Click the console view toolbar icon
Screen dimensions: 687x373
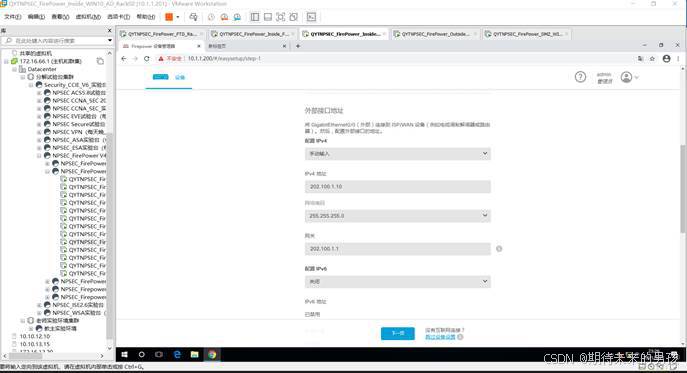coord(311,17)
